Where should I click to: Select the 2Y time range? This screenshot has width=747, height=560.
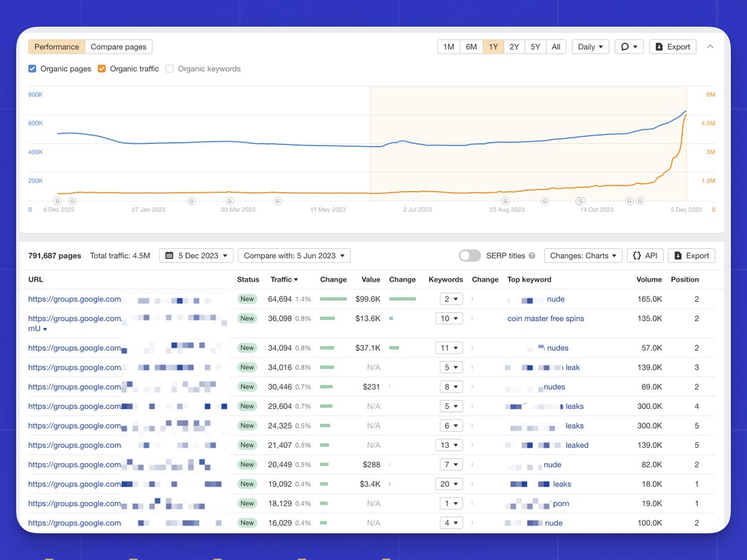coord(514,47)
